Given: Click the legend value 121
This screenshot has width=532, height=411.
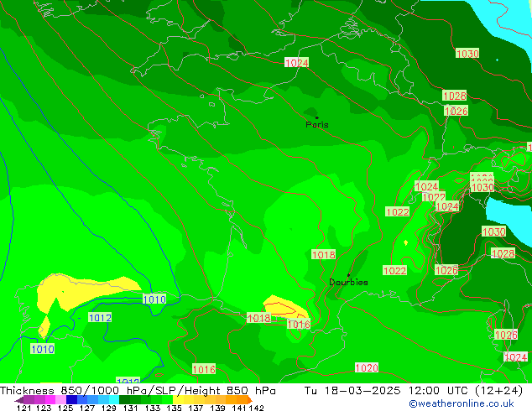Looking at the screenshot, I should (23, 408).
